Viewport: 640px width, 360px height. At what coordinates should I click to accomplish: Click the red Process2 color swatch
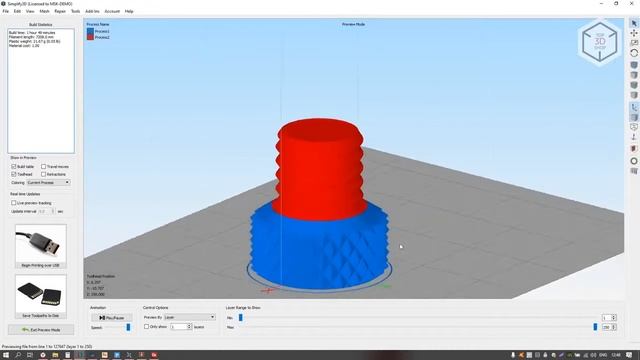90,37
